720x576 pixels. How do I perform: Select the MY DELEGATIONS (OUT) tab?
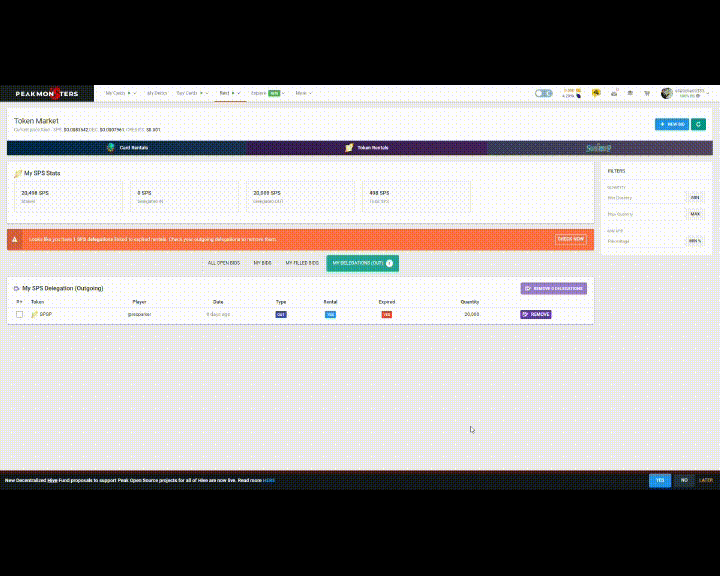(362, 263)
